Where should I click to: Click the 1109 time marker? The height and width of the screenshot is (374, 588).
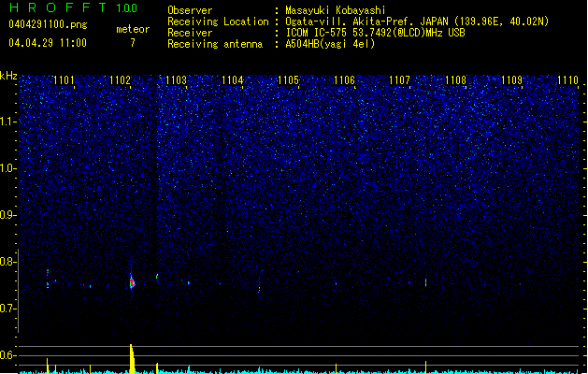click(x=511, y=80)
